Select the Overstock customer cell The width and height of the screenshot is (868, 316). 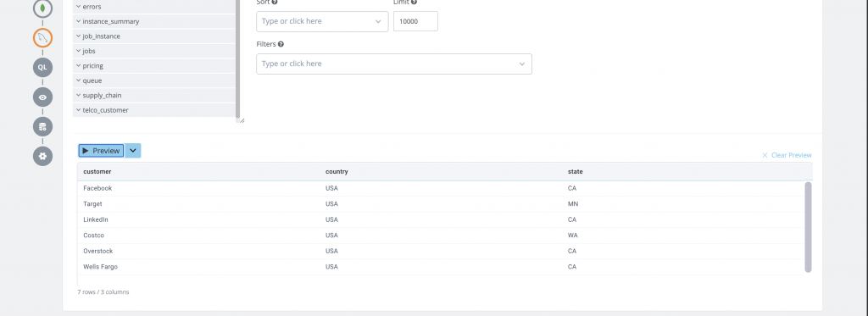coord(98,251)
